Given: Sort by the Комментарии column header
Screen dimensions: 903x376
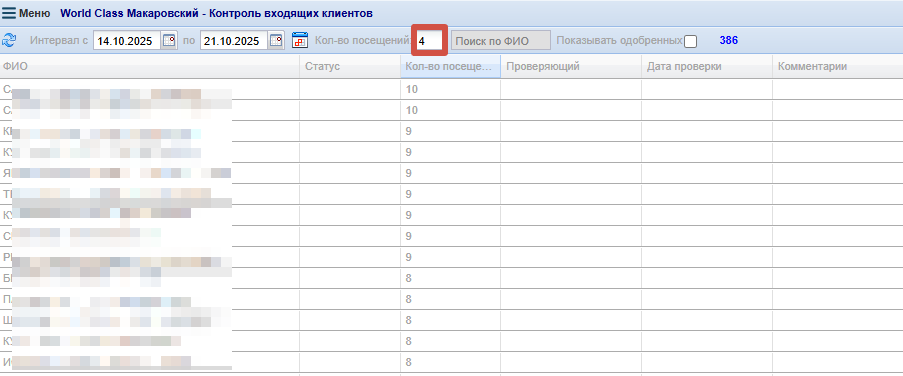Looking at the screenshot, I should (x=838, y=67).
